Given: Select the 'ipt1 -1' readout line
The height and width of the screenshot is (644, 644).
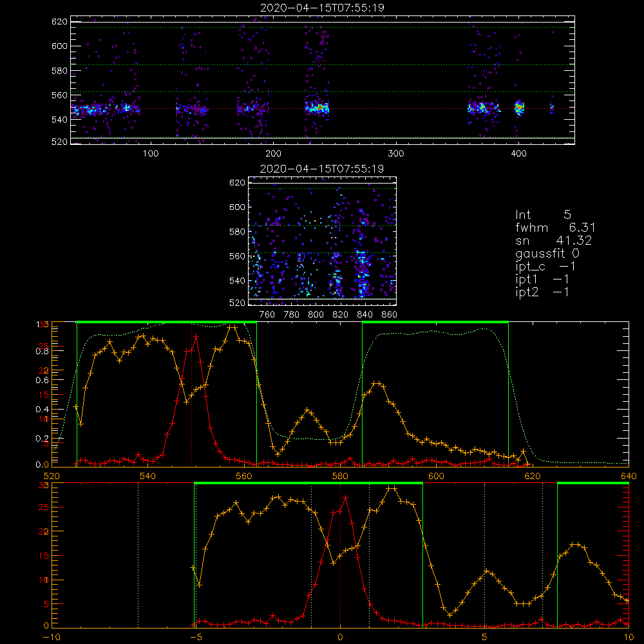Looking at the screenshot, I should pyautogui.click(x=542, y=279).
